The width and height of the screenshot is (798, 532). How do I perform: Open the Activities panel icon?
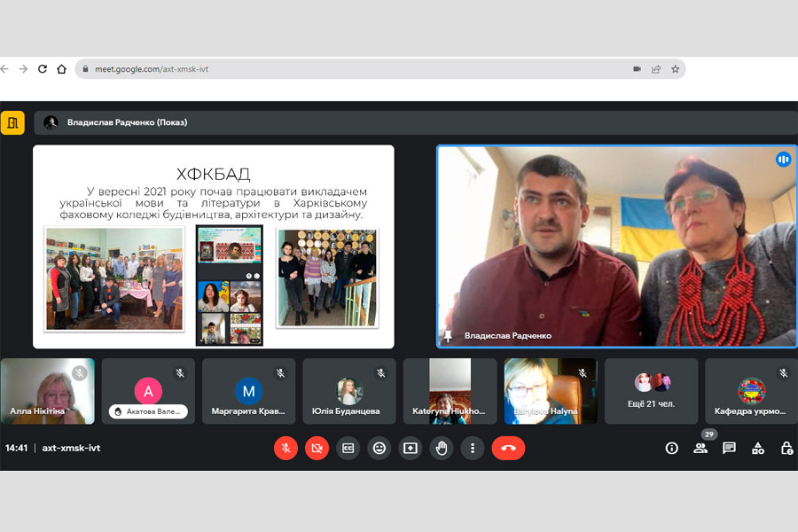(757, 448)
